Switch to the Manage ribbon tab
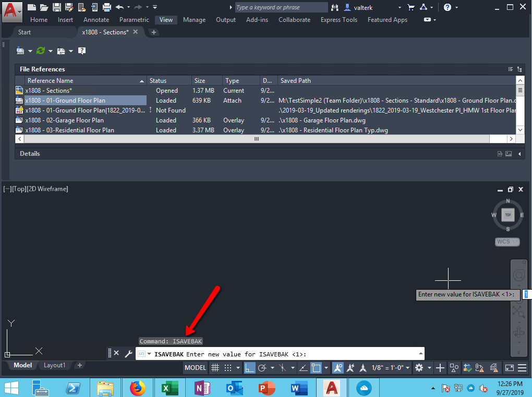This screenshot has width=532, height=397. 194,20
